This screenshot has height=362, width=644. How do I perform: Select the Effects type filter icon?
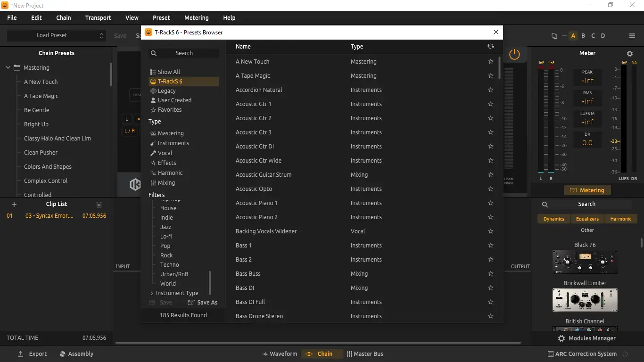(x=153, y=163)
